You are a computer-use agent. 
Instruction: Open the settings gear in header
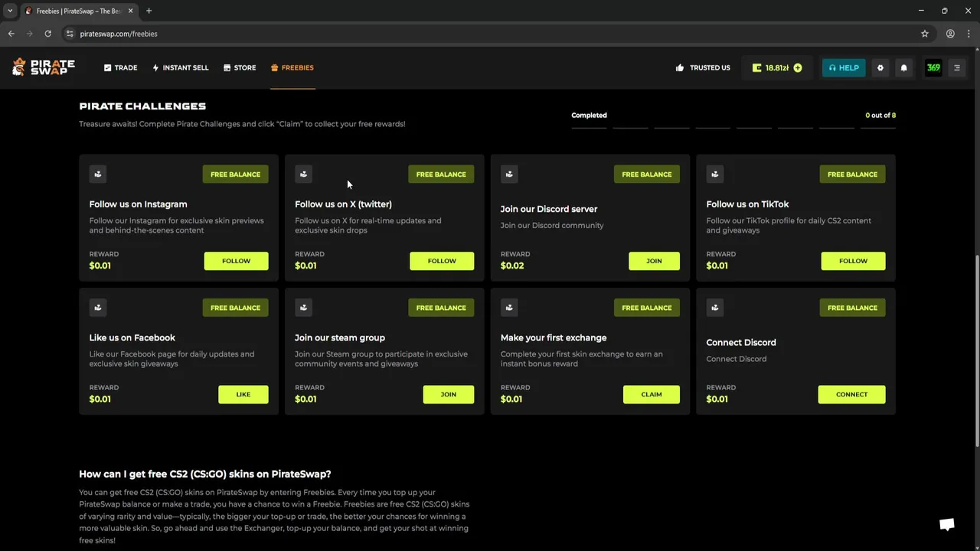(x=880, y=68)
